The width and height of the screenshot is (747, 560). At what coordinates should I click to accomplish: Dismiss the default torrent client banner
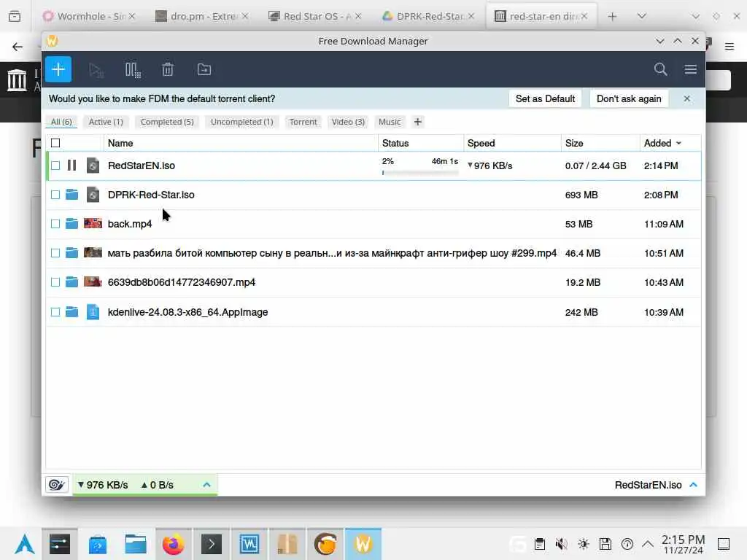686,98
